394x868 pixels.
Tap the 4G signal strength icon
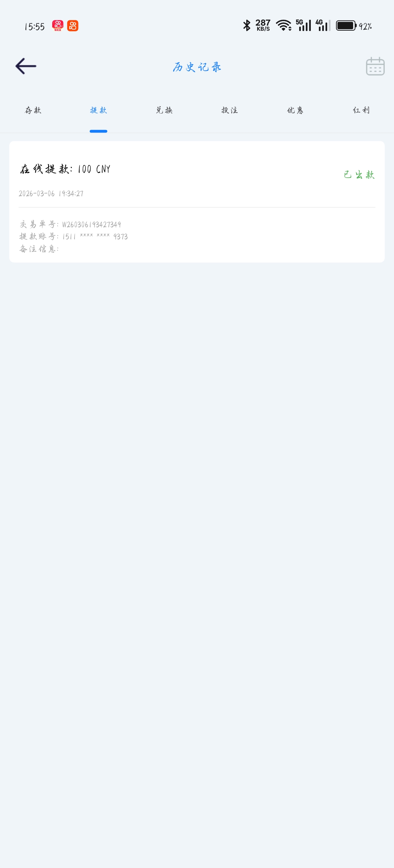click(x=323, y=25)
